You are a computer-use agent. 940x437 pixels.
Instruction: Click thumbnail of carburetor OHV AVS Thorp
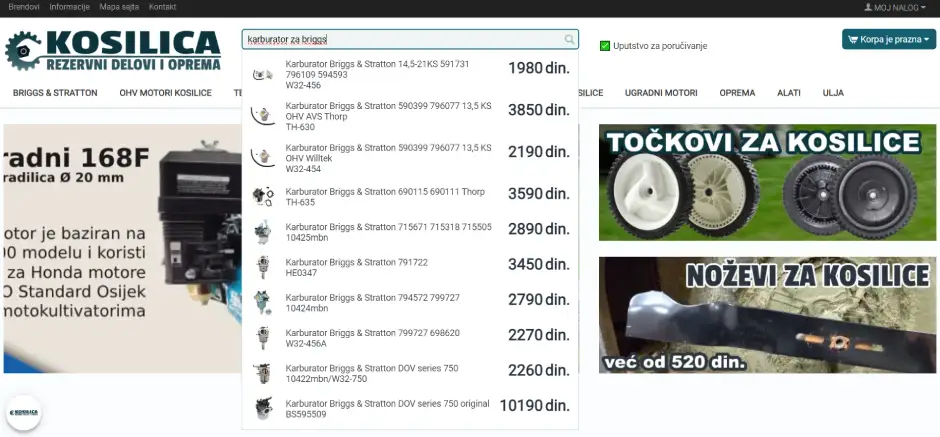pyautogui.click(x=262, y=116)
